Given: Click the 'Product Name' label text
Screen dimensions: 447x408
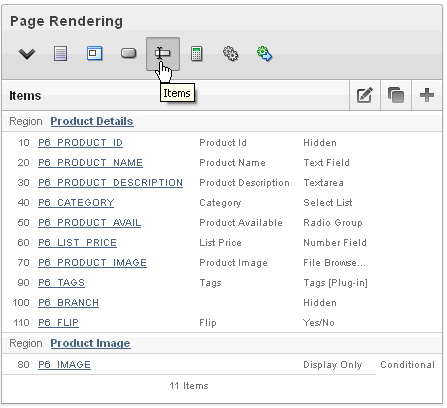Looking at the screenshot, I should click(x=232, y=163).
